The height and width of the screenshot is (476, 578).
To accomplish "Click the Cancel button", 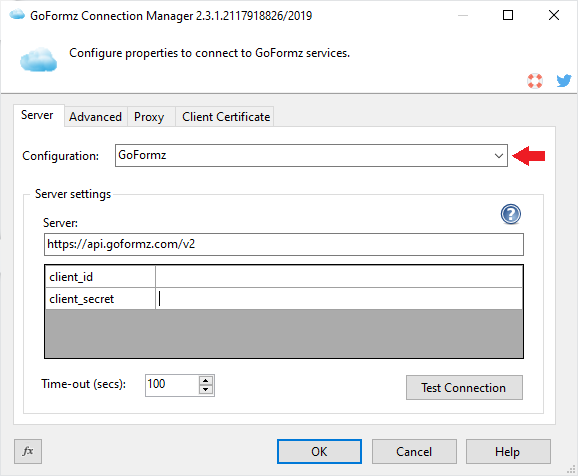I will coord(414,451).
